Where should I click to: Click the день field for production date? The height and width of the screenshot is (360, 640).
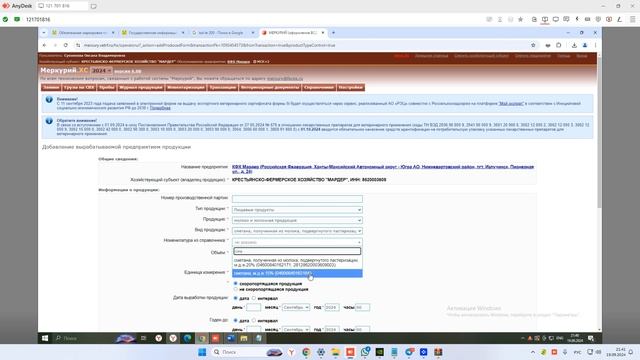click(x=253, y=307)
